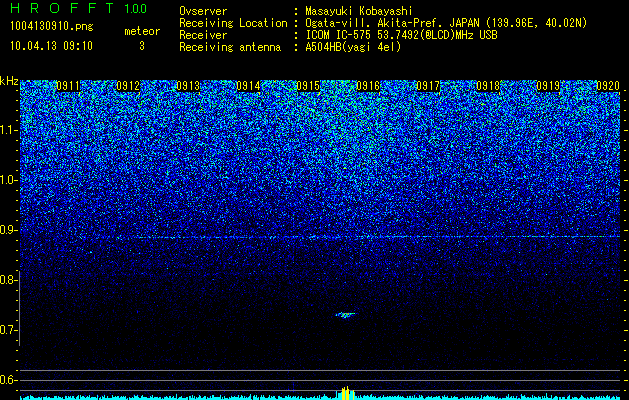Viewport: 629px width, 400px height.
Task: Click the meteor echo blip in the spectrogram
Action: (345, 315)
